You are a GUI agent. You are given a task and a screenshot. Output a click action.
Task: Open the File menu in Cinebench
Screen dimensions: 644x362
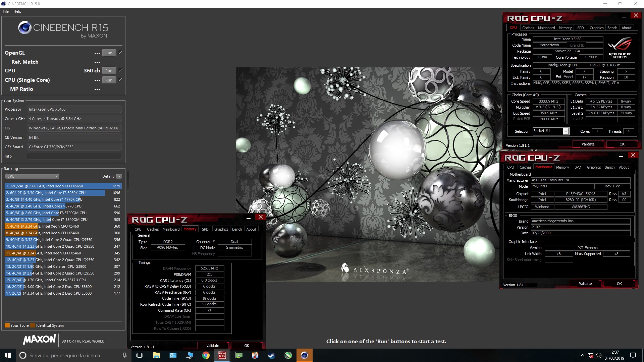6,11
